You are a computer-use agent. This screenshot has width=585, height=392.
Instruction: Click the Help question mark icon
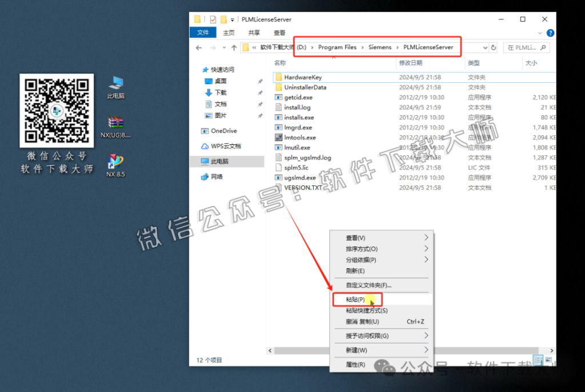(x=550, y=33)
